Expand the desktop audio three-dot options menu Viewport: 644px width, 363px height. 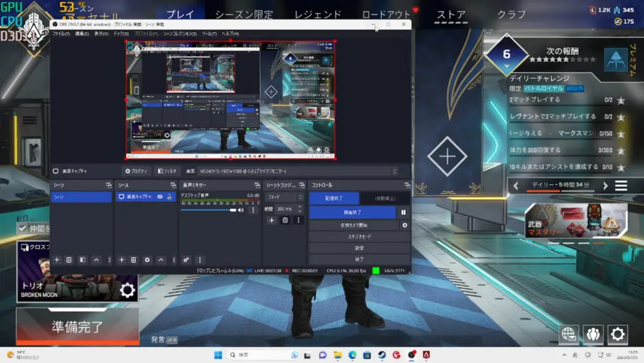253,210
